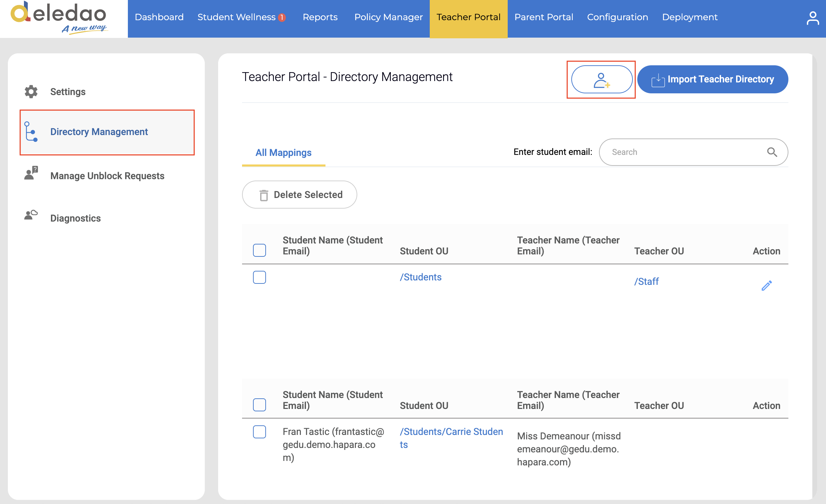Click the Delete Selected button
The image size is (826, 504).
299,195
